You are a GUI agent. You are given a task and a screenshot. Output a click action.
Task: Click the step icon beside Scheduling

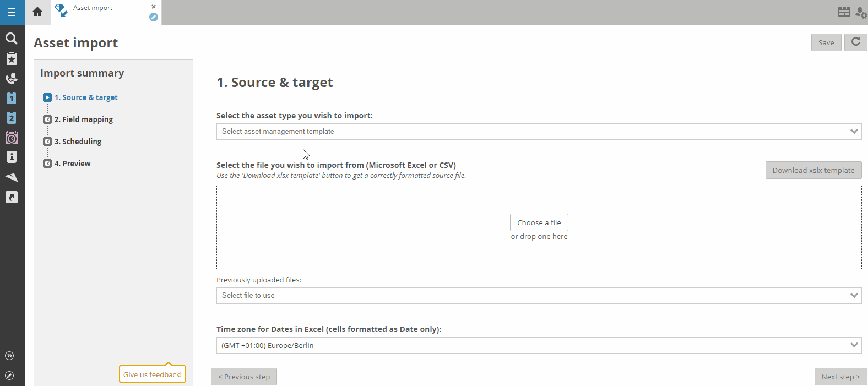pyautogui.click(x=47, y=142)
